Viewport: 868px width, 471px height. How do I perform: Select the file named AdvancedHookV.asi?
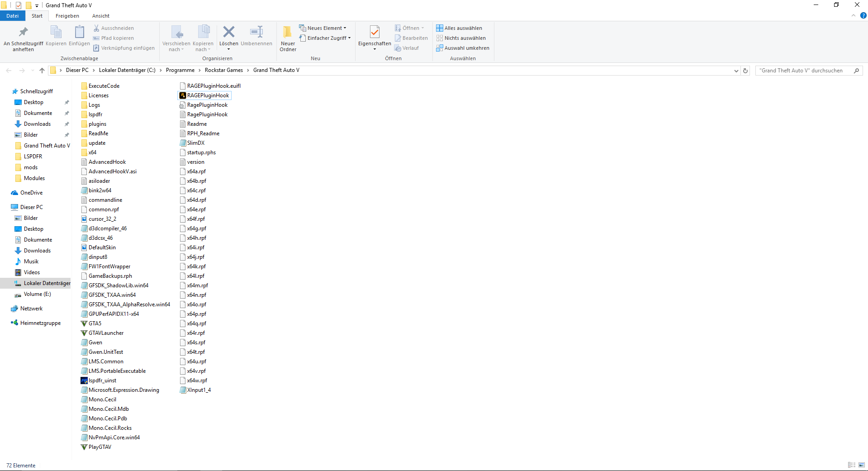coord(109,171)
